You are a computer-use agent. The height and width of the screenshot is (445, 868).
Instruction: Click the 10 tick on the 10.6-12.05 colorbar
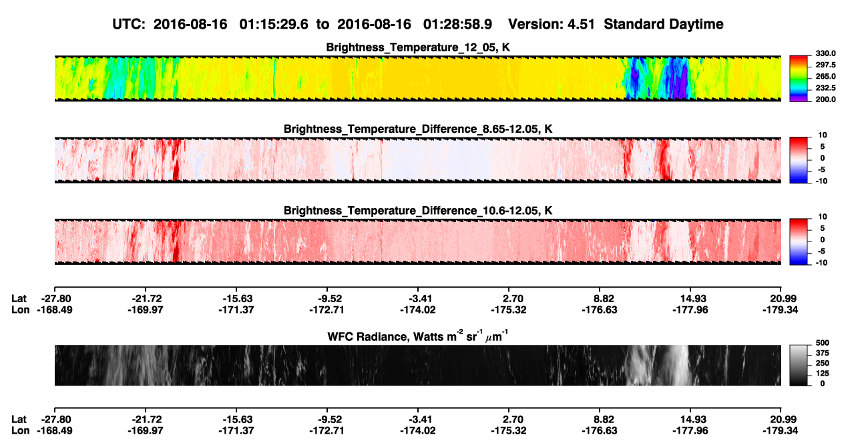[x=822, y=217]
